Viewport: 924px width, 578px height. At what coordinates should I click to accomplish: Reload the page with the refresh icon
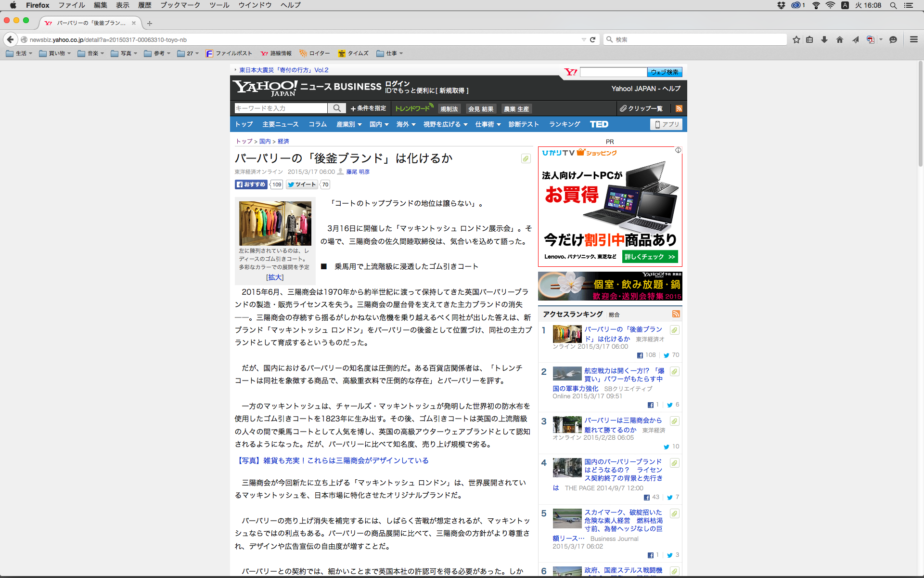593,39
